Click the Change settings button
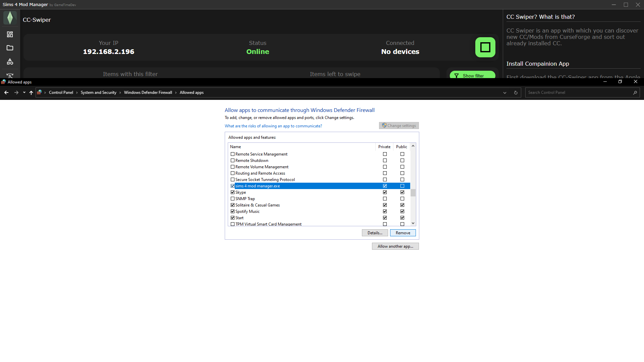 click(399, 126)
